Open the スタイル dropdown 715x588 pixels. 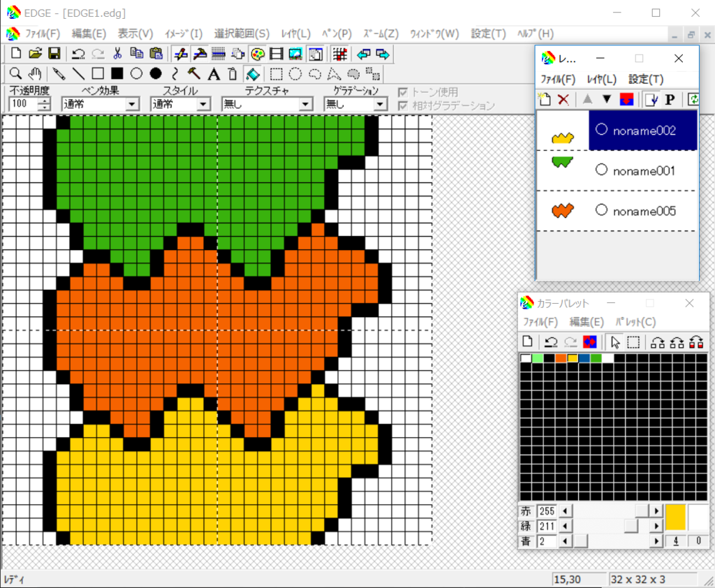point(203,105)
